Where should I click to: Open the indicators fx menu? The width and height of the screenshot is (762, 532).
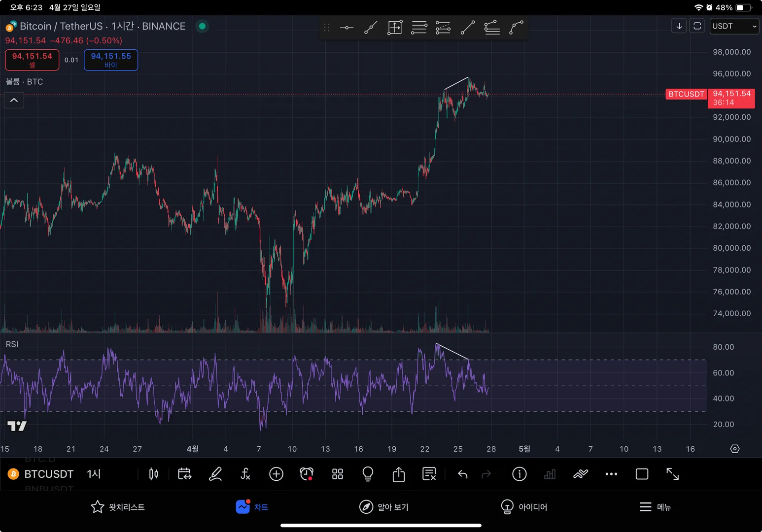(x=245, y=474)
